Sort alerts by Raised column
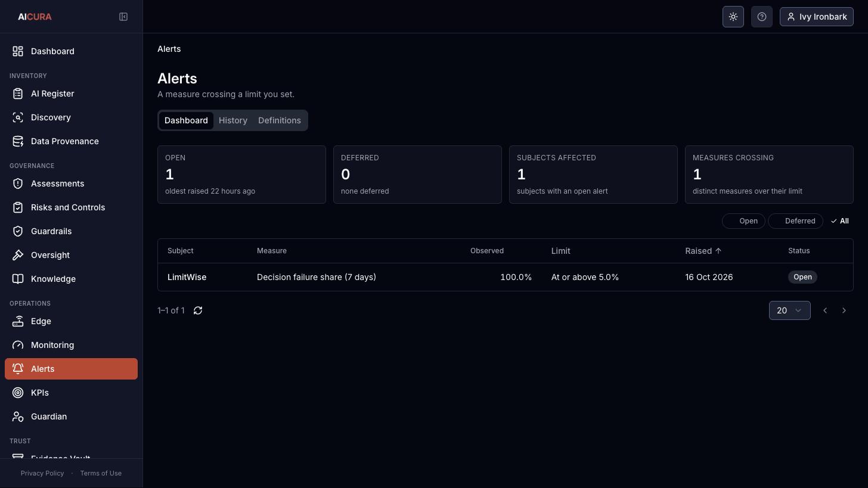Image resolution: width=868 pixels, height=488 pixels. click(703, 251)
